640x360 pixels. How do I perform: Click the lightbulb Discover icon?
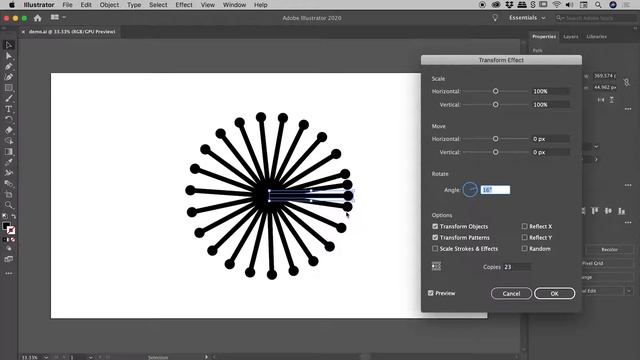pos(495,18)
